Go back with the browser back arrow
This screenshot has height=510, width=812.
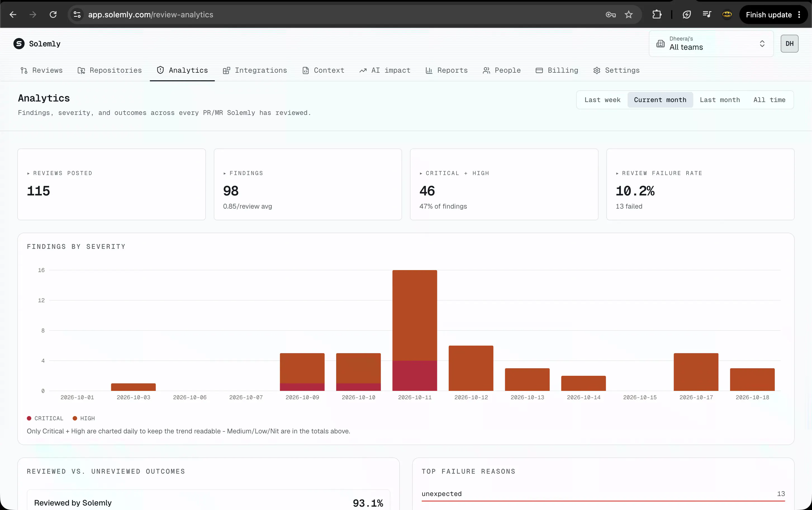[x=13, y=15]
